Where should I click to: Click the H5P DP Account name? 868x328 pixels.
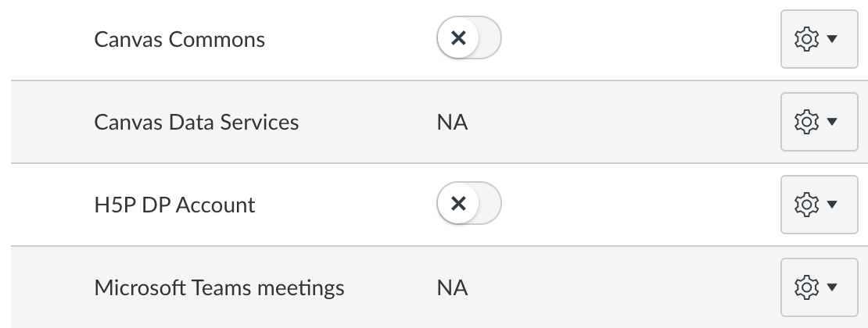coord(174,205)
